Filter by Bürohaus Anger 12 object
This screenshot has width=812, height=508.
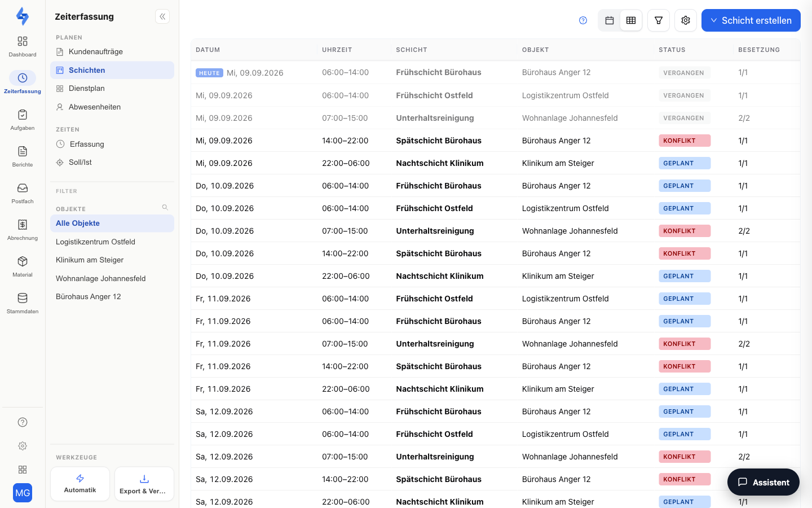point(112,297)
